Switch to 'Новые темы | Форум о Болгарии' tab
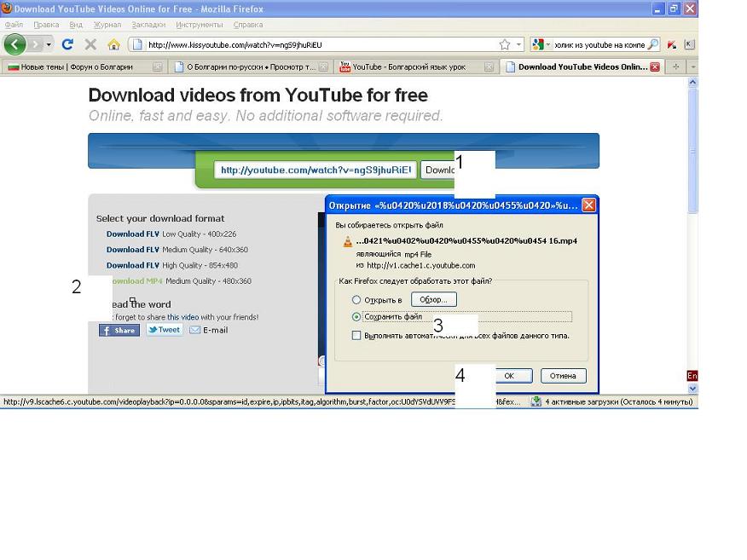 (x=83, y=67)
